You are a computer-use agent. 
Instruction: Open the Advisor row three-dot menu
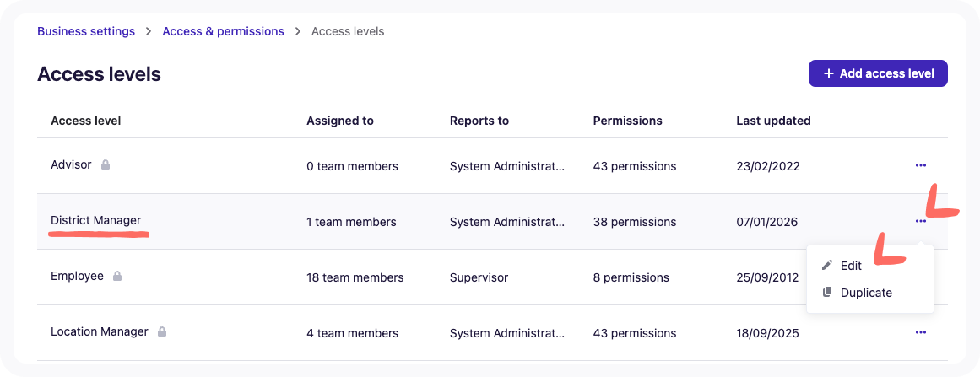920,165
